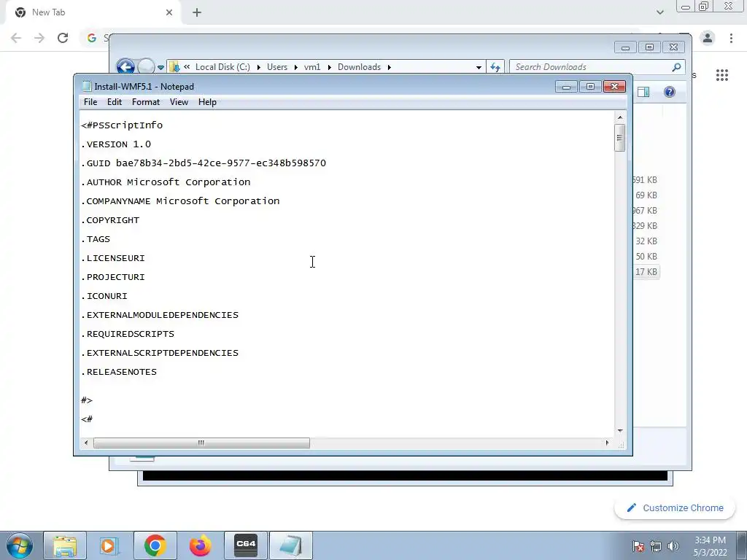Toggle the Explorer preview pane icon
This screenshot has width=747, height=560.
click(x=643, y=92)
